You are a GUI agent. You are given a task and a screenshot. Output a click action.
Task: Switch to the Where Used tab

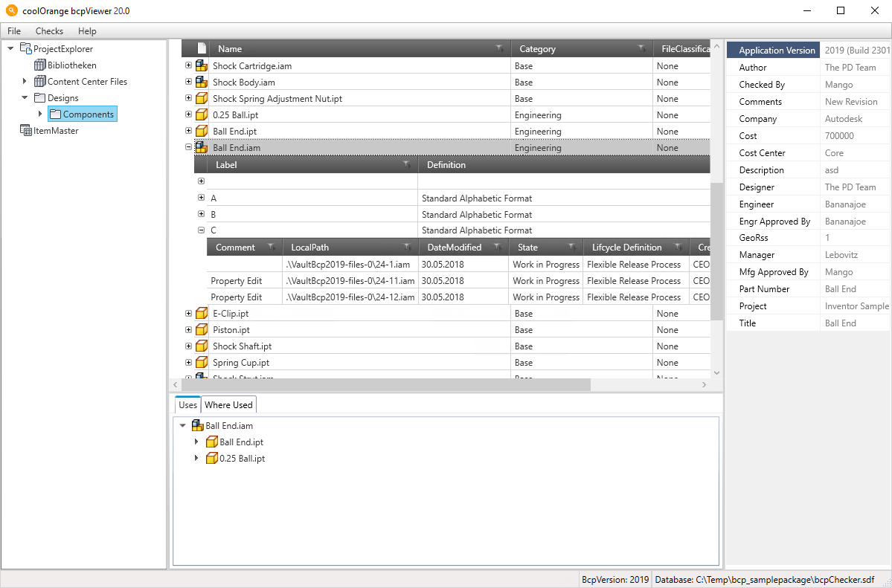tap(228, 405)
